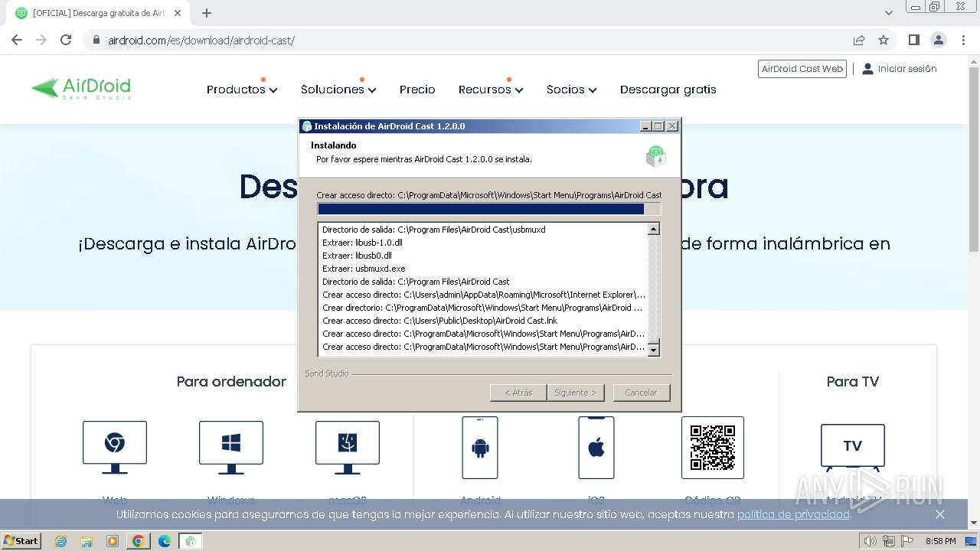Open the Chrome profile avatar icon

(938, 40)
